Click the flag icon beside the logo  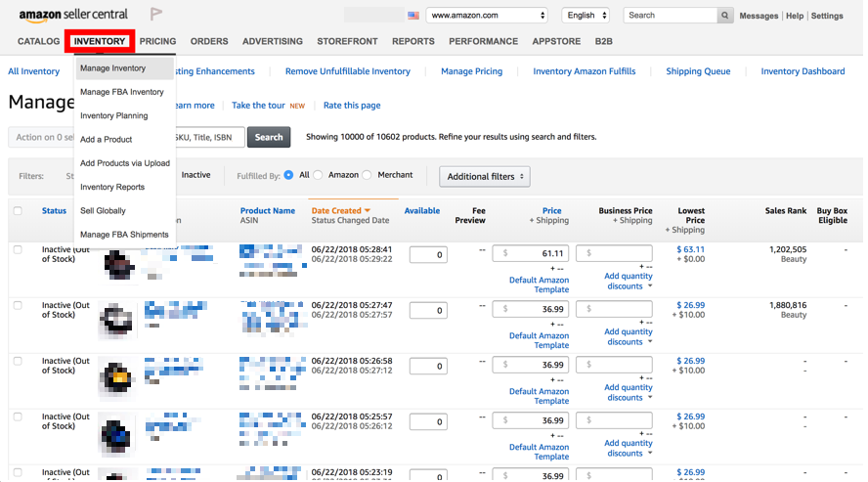coord(156,14)
